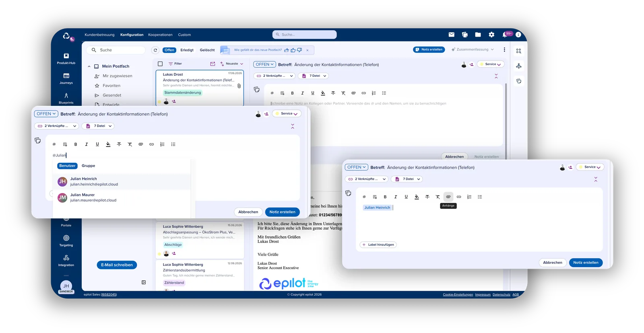Open the OFFEN status dropdown in the main window

click(264, 64)
